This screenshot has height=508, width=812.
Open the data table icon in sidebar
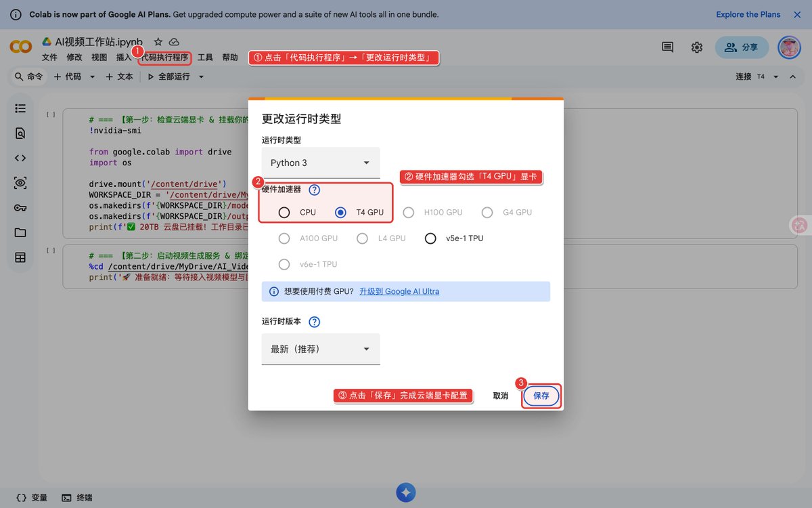20,257
